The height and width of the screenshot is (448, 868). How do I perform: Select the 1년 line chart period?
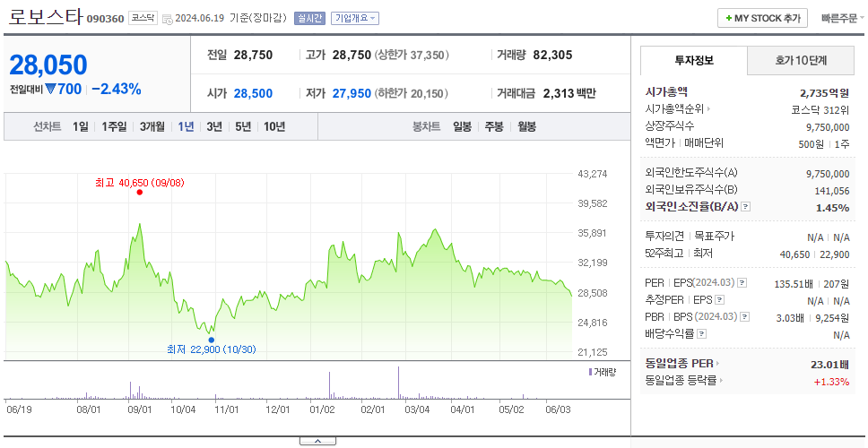(x=186, y=126)
